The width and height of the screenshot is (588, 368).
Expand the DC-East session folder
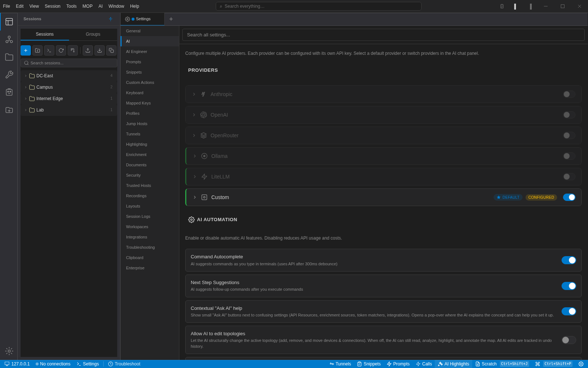click(x=69, y=76)
